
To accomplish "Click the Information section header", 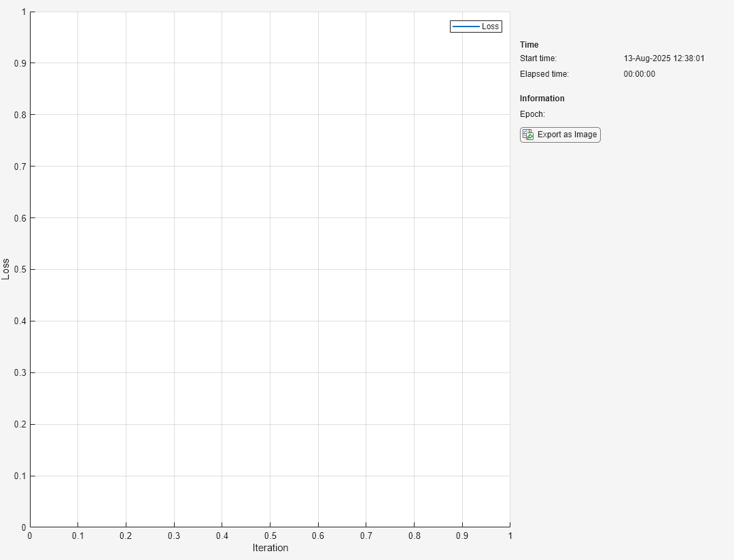I will (x=541, y=98).
